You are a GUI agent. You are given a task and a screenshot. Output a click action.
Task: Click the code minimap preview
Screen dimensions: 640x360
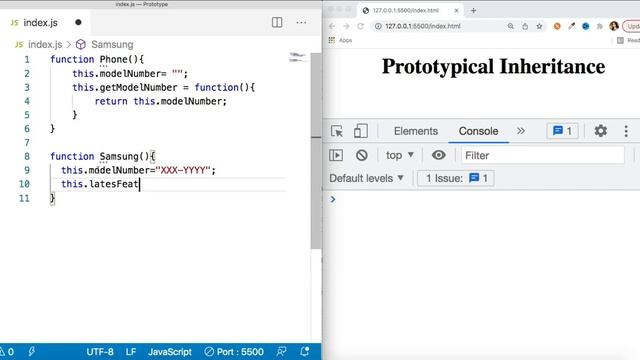point(297,57)
